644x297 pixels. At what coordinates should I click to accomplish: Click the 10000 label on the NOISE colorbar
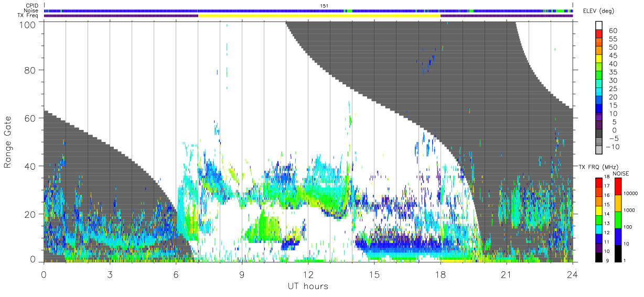tap(631, 193)
